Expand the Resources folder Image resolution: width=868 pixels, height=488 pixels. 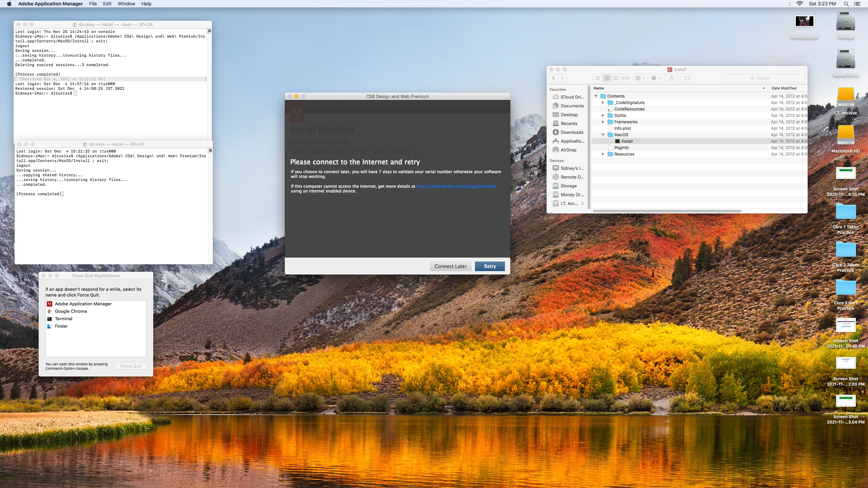pyautogui.click(x=603, y=154)
